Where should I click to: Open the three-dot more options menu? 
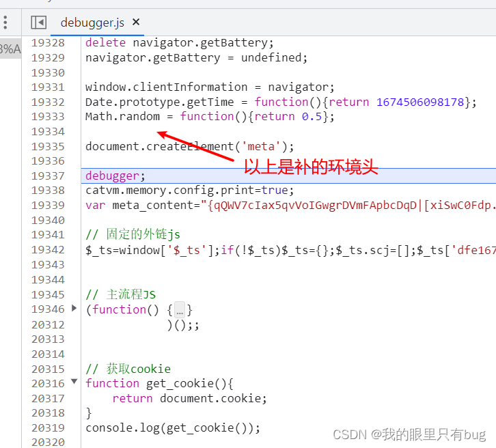(x=5, y=23)
